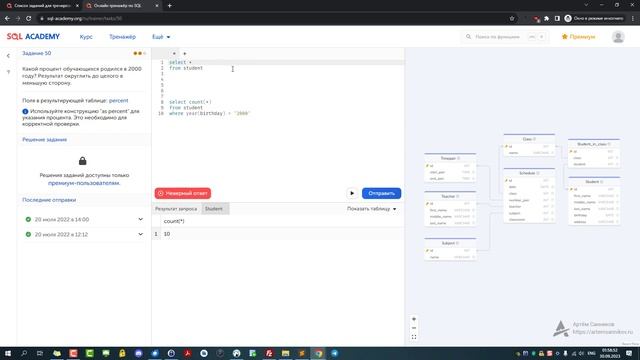Submit solution with Отправить button
This screenshot has width=640, height=360.
[381, 193]
